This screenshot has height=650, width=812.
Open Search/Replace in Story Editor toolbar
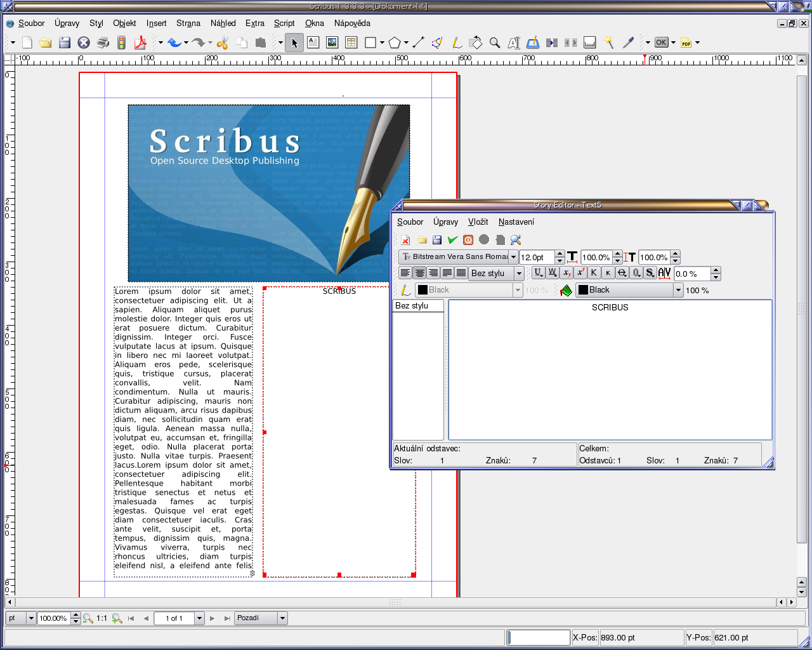(516, 240)
